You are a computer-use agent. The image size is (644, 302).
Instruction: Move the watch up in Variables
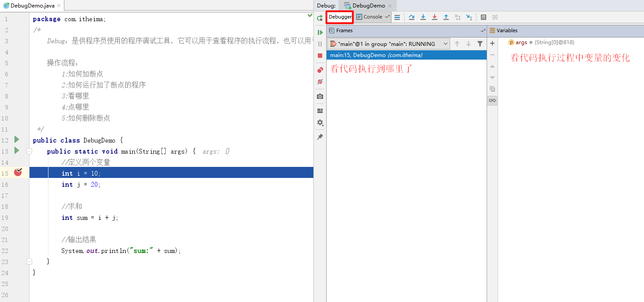pos(492,66)
